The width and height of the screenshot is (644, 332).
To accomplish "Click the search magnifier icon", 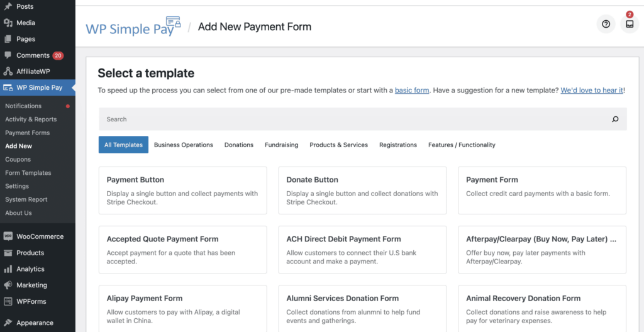I will [x=615, y=119].
